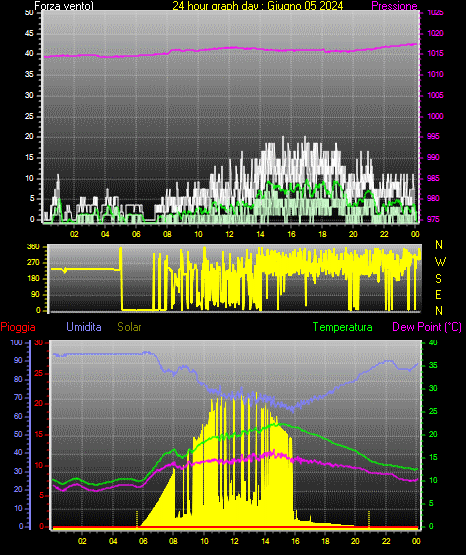Click the 08 hour tick on bottom graph
The image size is (466, 555).
pyautogui.click(x=173, y=541)
